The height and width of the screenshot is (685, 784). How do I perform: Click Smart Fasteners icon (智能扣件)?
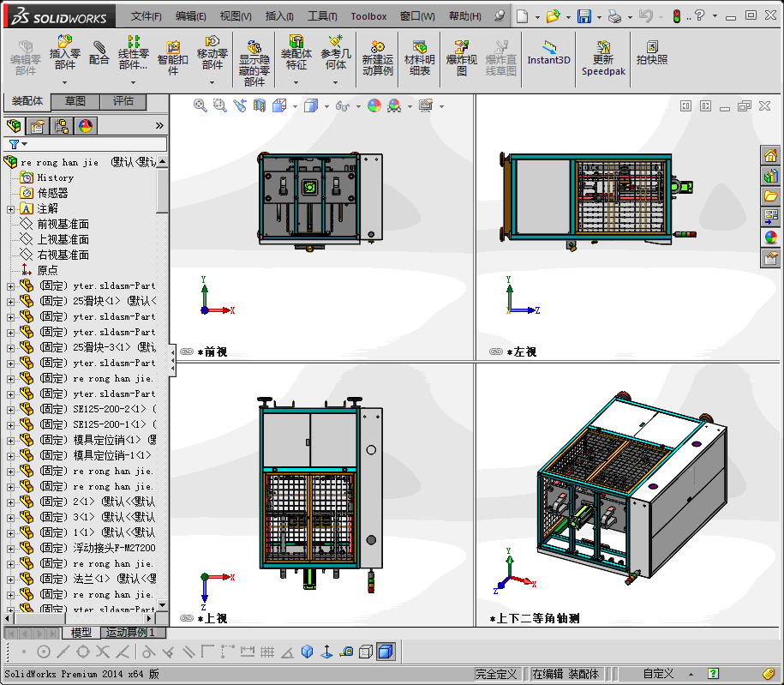172,57
